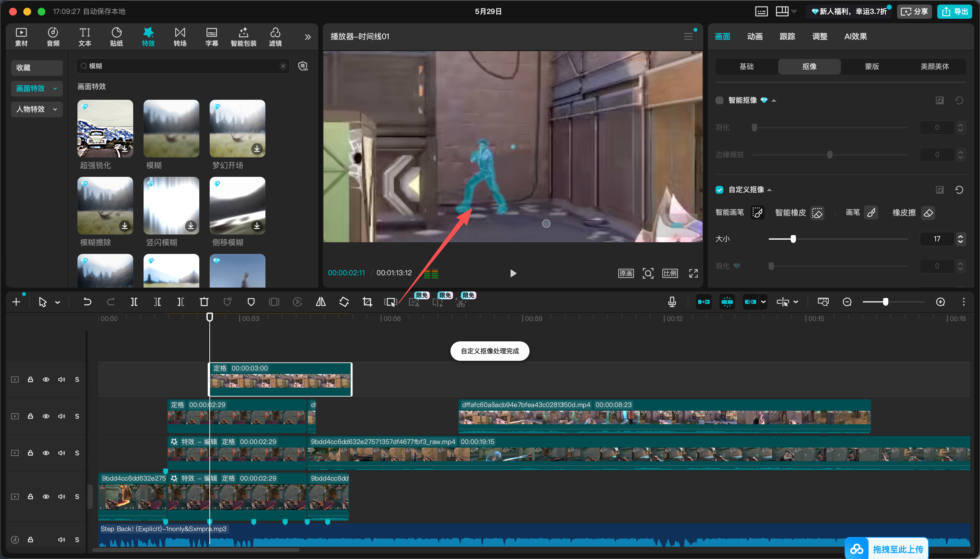The image size is (980, 559).
Task: Select the 美颜美体 sub-tab
Action: (x=934, y=66)
